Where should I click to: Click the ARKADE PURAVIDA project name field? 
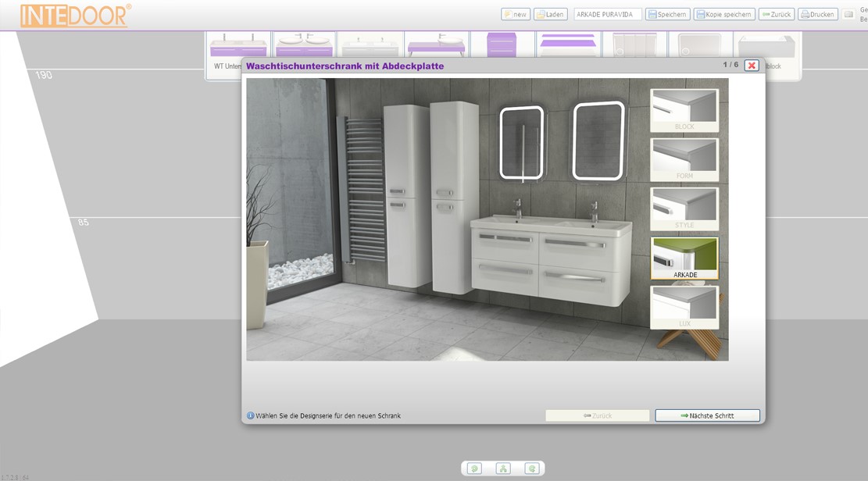coord(607,14)
